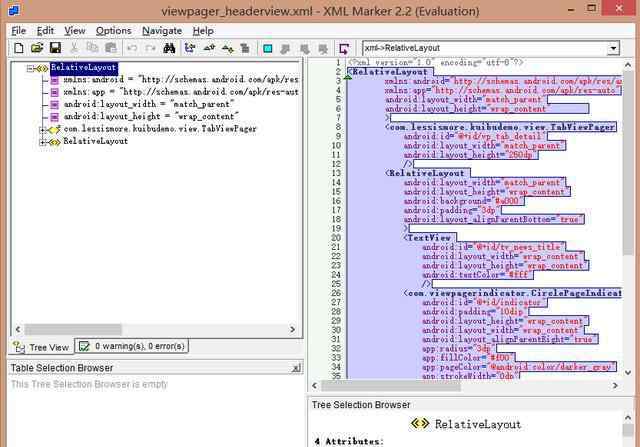This screenshot has width=640, height=447.
Task: Click the tree pane's horizontal scrollbar thumb
Action: point(73,329)
